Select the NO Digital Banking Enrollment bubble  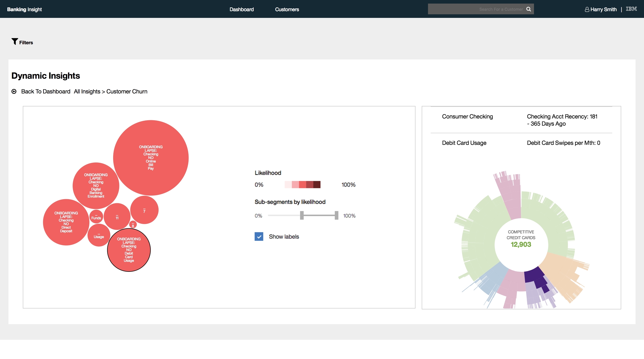coord(96,186)
